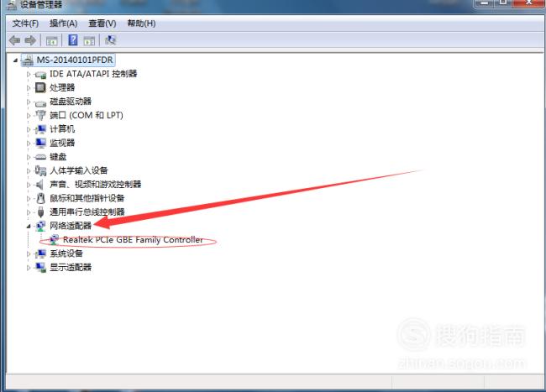Click the Scan for hardware changes icon

110,40
